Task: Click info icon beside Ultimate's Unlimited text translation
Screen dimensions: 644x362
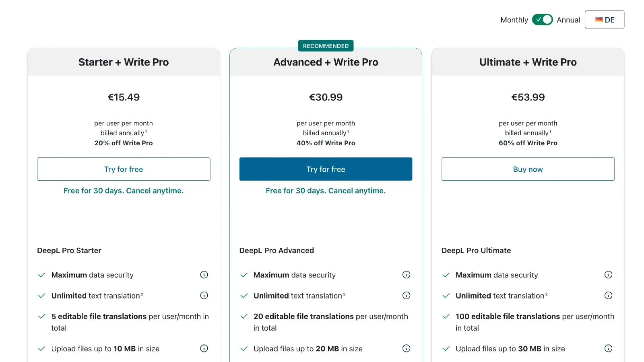Action: point(608,295)
